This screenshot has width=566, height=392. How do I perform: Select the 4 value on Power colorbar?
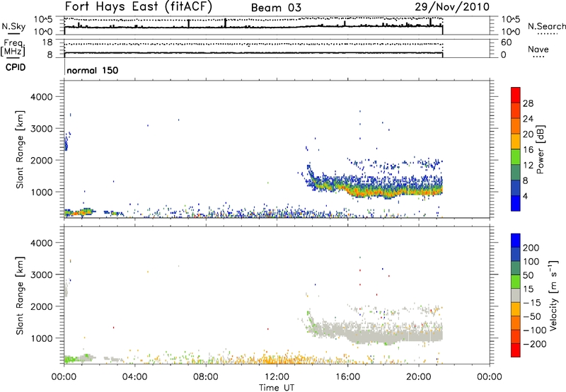[x=526, y=197]
